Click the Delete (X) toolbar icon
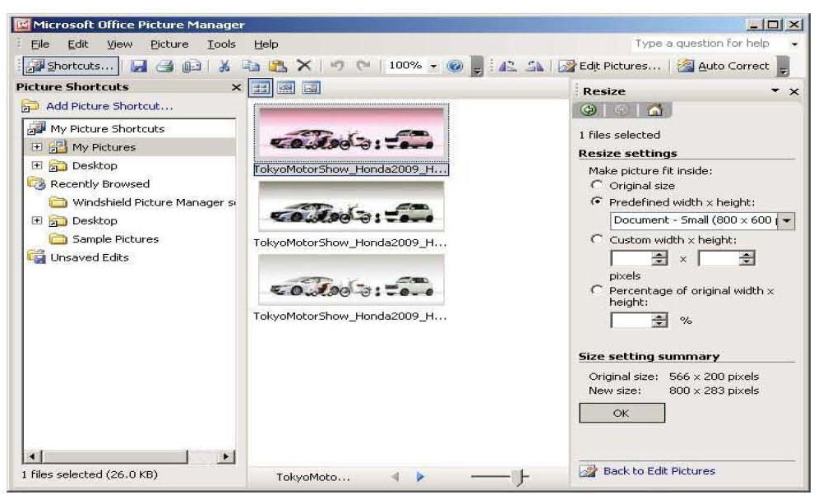Image resolution: width=823 pixels, height=504 pixels. click(303, 67)
